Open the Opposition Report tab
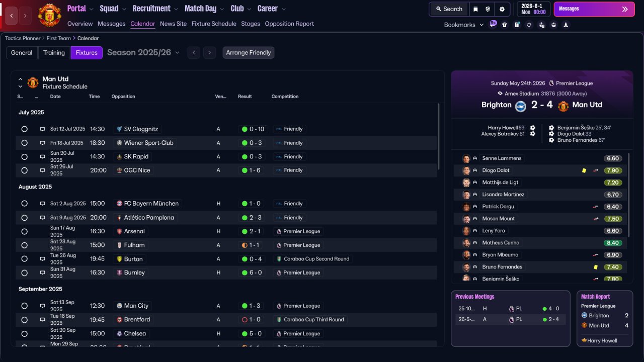This screenshot has width=644, height=362. (x=289, y=24)
